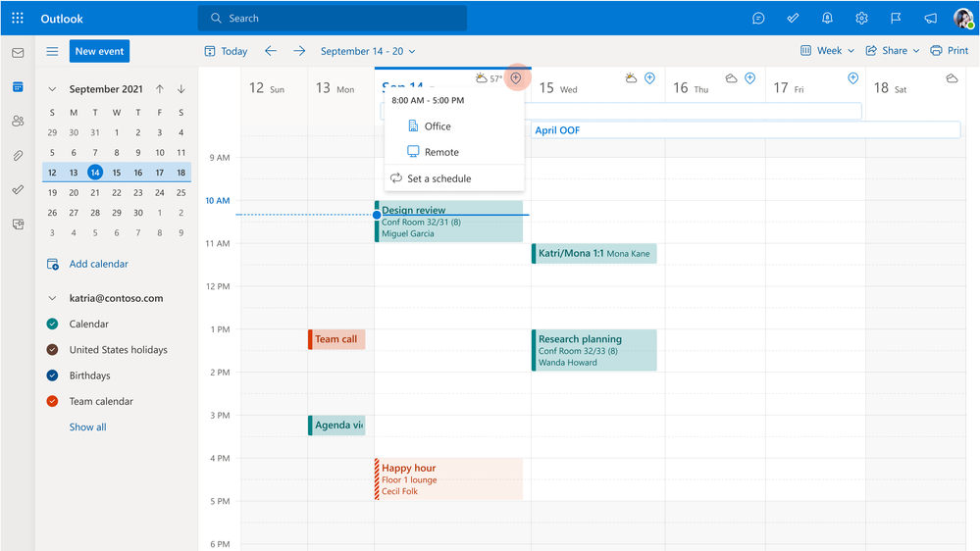This screenshot has height=551, width=980.
Task: Go to next week arrow
Action: tap(299, 51)
